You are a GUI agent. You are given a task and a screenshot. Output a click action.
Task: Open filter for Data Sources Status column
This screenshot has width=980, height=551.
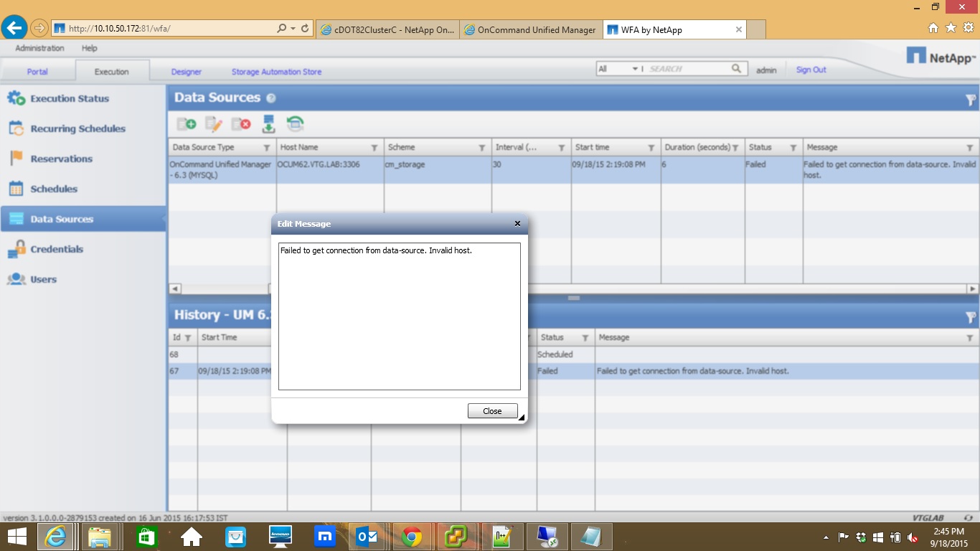click(793, 148)
